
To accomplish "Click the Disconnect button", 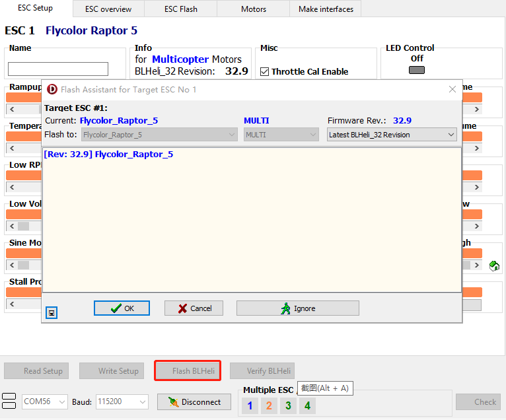I will tap(194, 402).
